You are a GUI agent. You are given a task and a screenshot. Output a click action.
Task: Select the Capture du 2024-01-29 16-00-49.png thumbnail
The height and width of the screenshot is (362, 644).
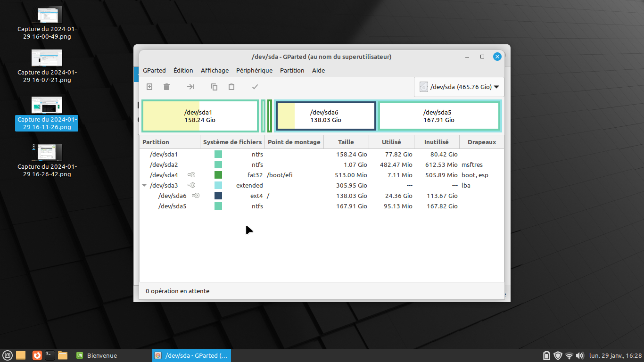point(47,16)
